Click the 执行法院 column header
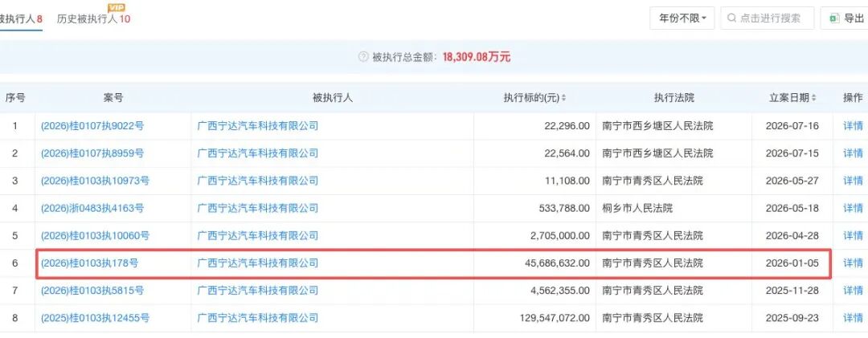The image size is (868, 338). pyautogui.click(x=674, y=98)
